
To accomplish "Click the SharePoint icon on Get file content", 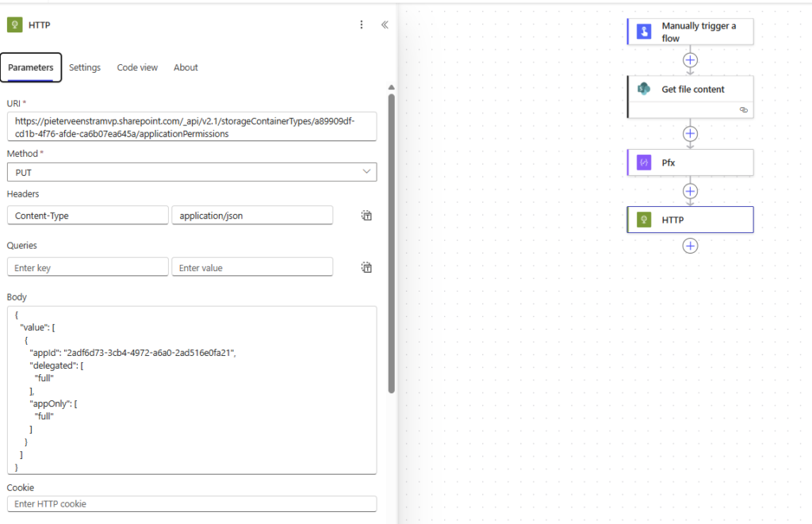I will [644, 89].
